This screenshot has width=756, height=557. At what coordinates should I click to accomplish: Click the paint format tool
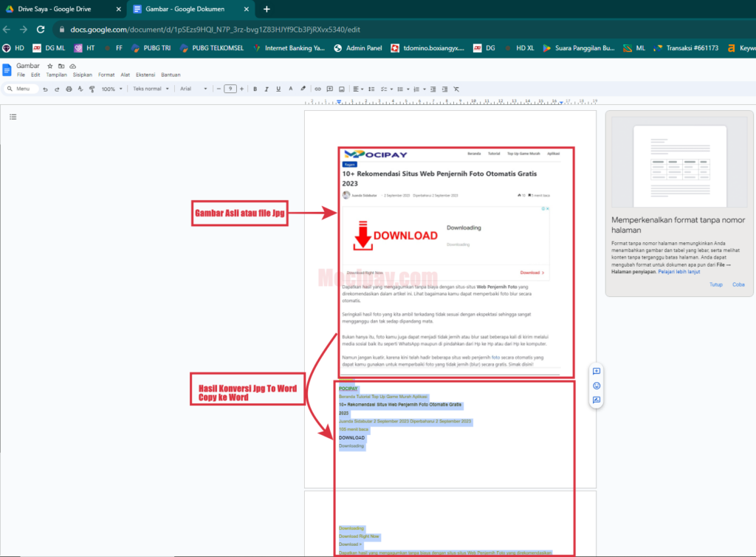(x=92, y=89)
